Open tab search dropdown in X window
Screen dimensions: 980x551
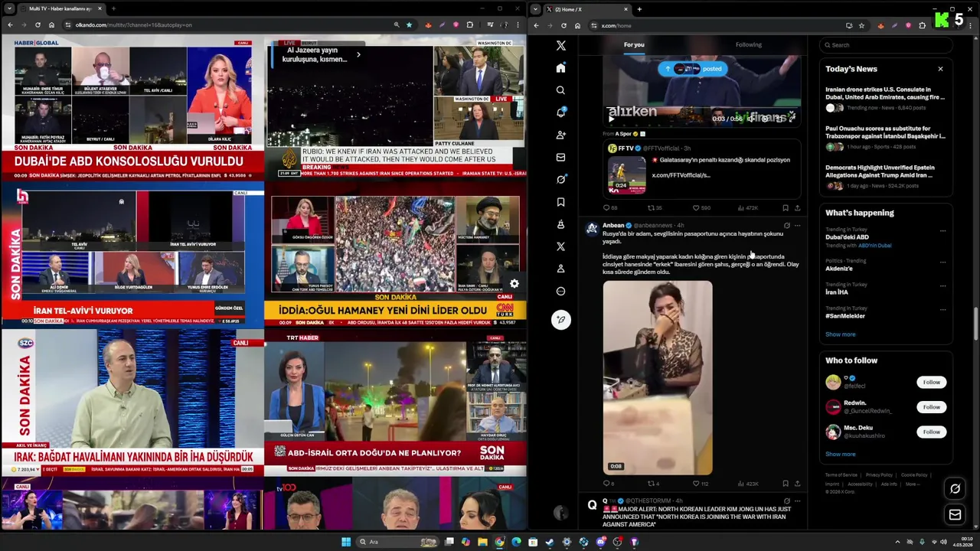pyautogui.click(x=536, y=9)
